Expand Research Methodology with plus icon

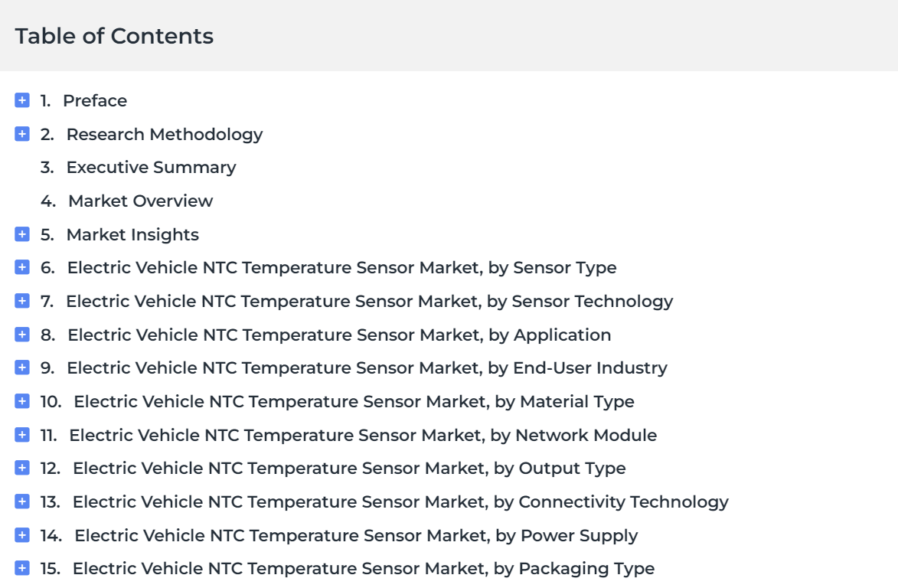(21, 134)
